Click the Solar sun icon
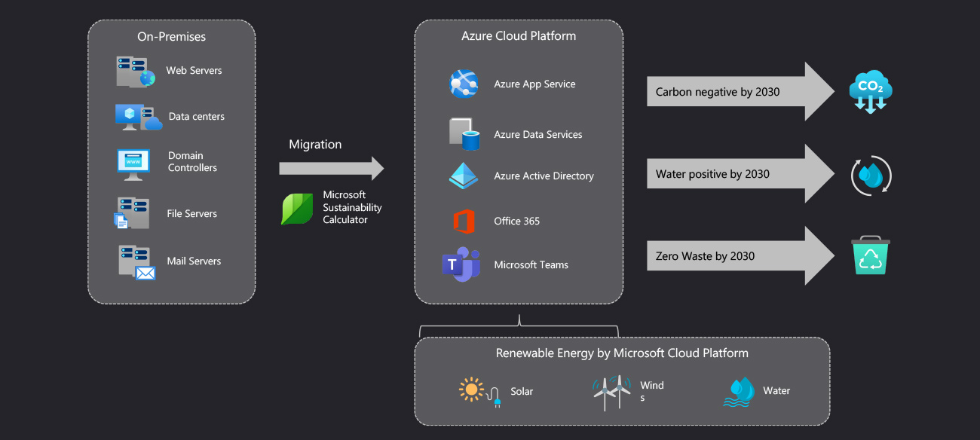This screenshot has width=980, height=440. [473, 390]
